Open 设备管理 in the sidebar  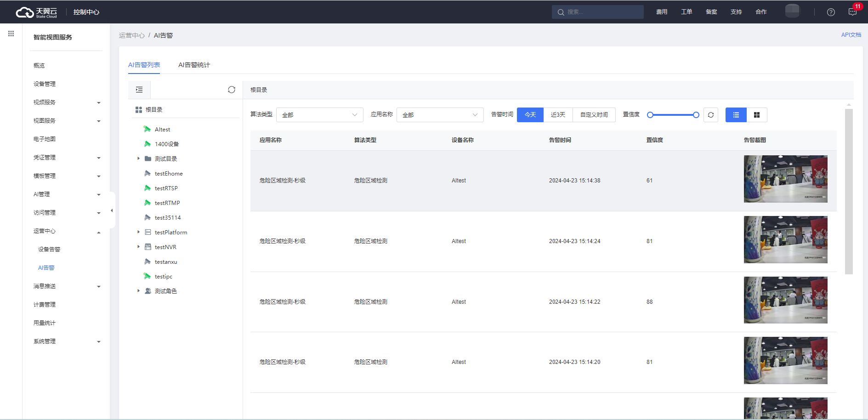tap(45, 84)
